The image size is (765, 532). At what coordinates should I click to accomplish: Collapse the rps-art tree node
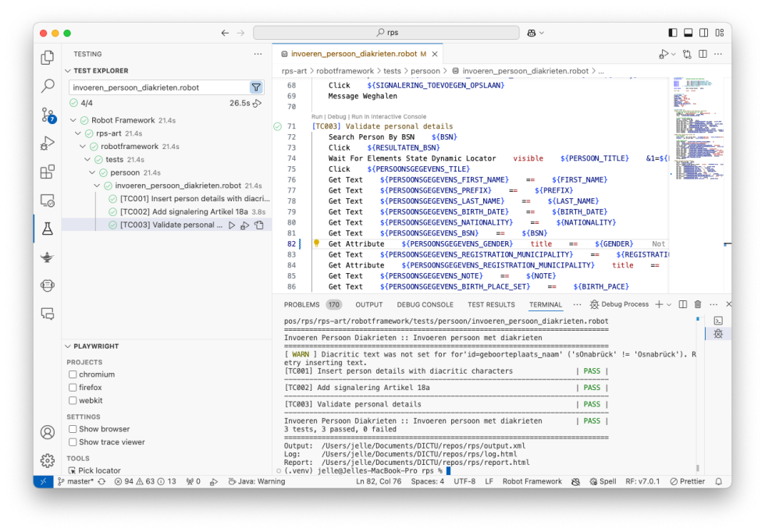tap(78, 133)
